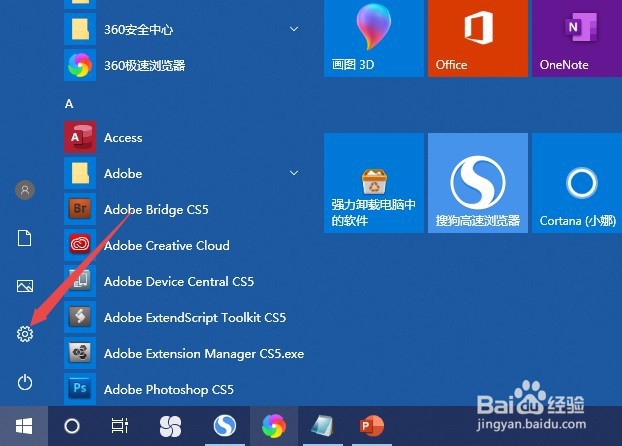Viewport: 622px width, 446px height.
Task: Launch 360极速浏览器 from app list icon
Action: (x=80, y=65)
